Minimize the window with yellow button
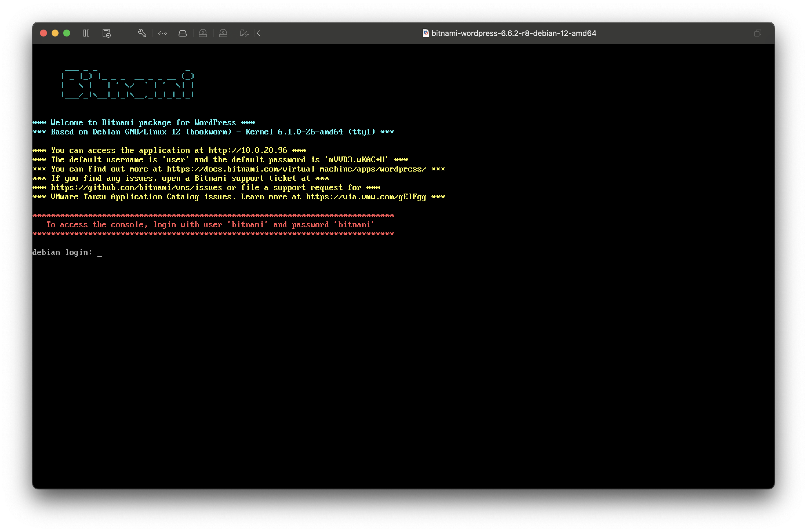Screen dimensions: 807x532 55,33
